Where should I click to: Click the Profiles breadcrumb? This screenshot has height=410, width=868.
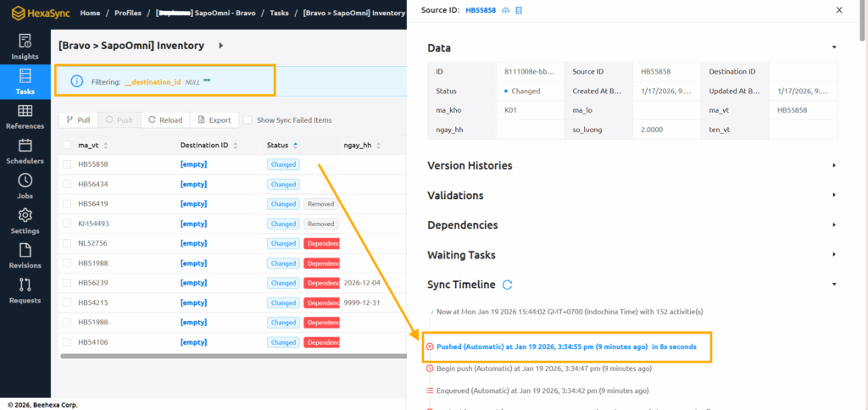(128, 14)
